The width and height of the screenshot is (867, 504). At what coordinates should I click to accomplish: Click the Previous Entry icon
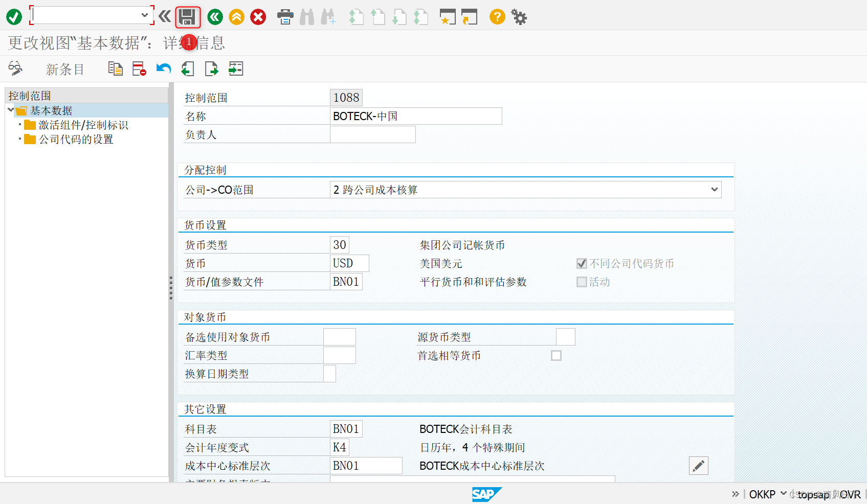(187, 68)
